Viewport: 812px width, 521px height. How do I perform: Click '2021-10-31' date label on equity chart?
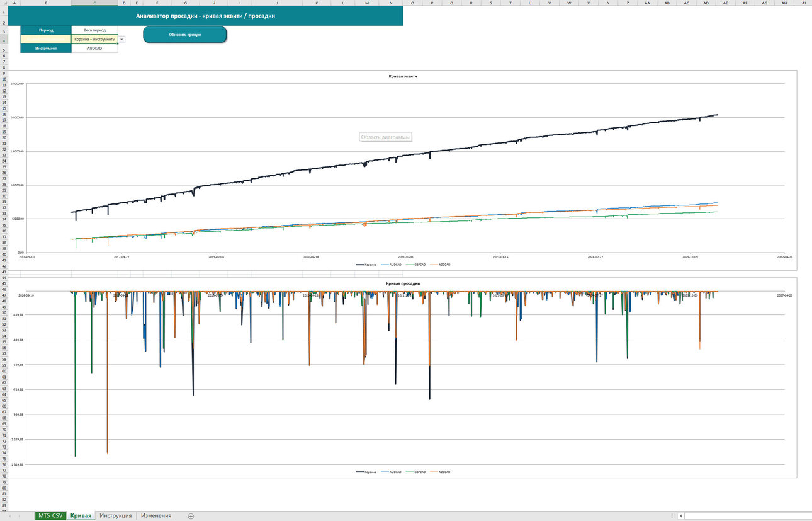(x=405, y=256)
